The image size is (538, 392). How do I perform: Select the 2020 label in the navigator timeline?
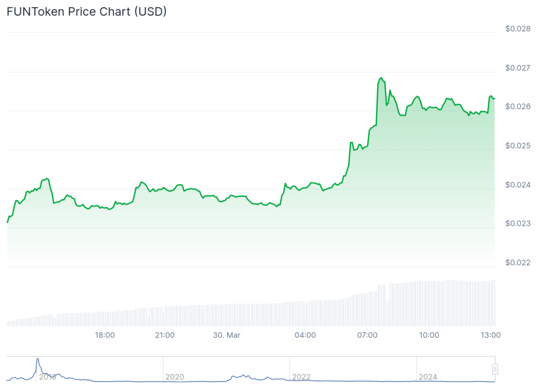coord(175,377)
